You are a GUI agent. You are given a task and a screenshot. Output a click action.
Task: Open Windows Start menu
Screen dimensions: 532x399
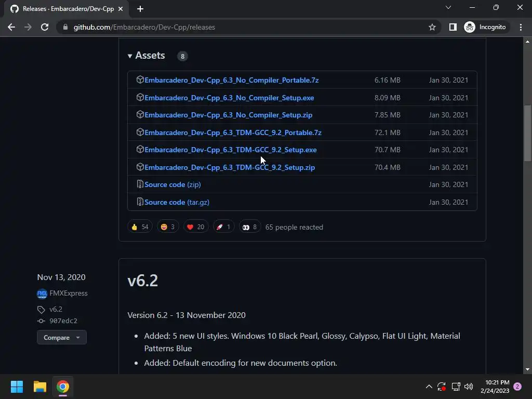point(17,387)
